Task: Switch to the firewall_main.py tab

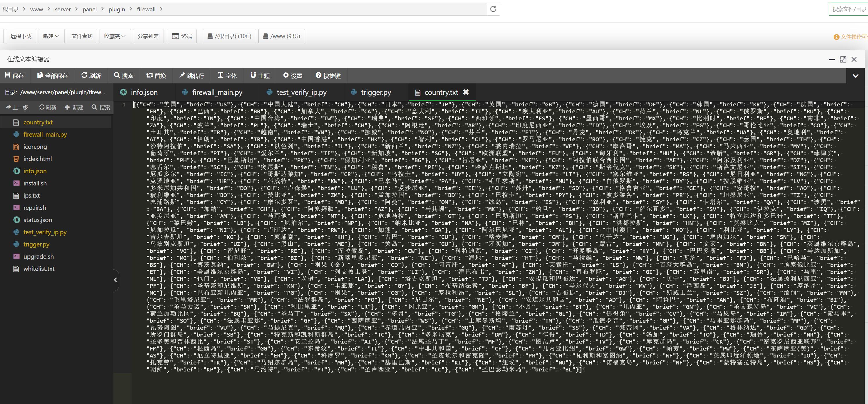Action: pos(217,92)
